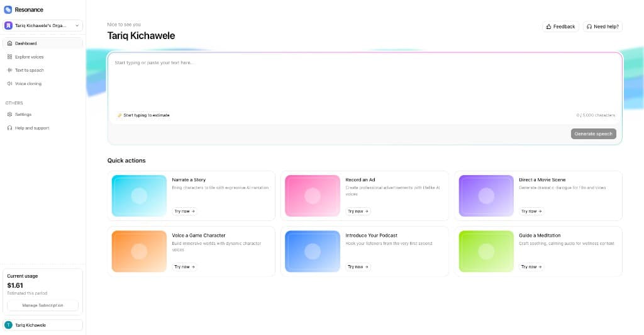The image size is (644, 335).
Task: Open the Guide a Meditation thumbnail
Action: (486, 251)
